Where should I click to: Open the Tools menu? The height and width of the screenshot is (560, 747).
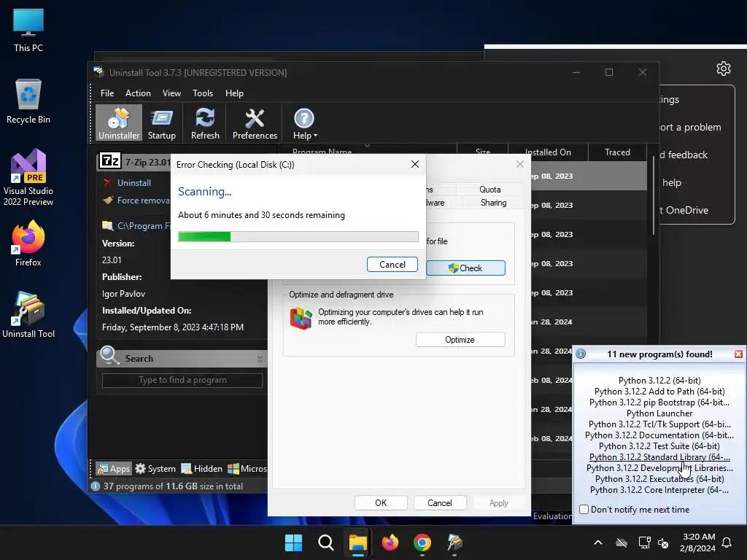pos(203,93)
